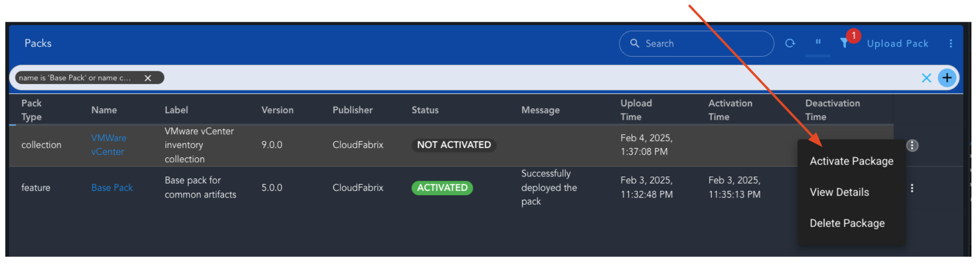Sort by the Upload Time column header

(x=636, y=110)
